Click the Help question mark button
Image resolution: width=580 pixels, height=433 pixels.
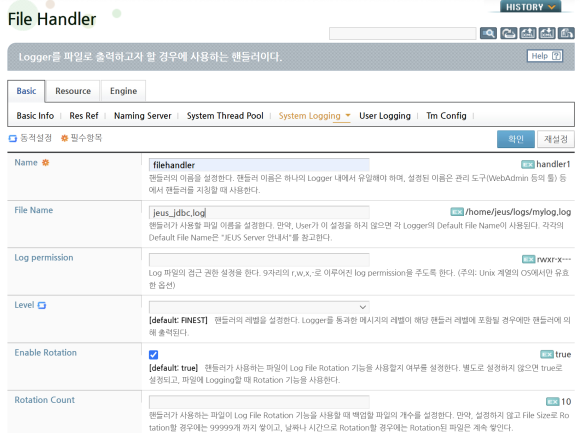(545, 56)
